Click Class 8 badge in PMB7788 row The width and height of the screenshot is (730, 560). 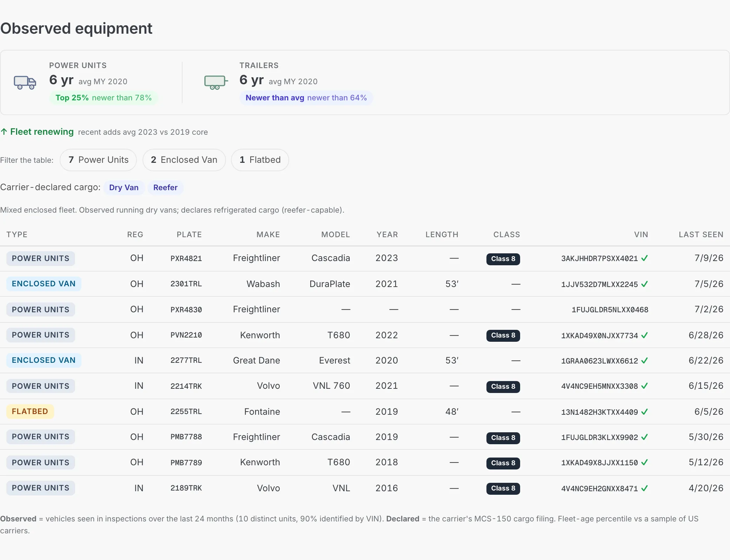[503, 438]
